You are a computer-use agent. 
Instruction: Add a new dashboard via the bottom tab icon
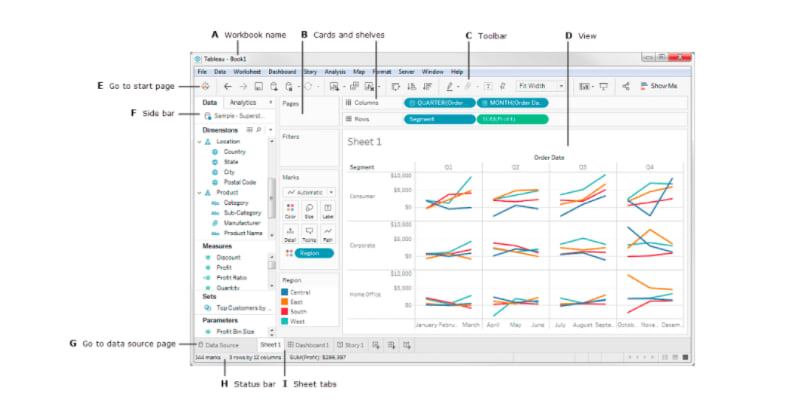(x=391, y=345)
